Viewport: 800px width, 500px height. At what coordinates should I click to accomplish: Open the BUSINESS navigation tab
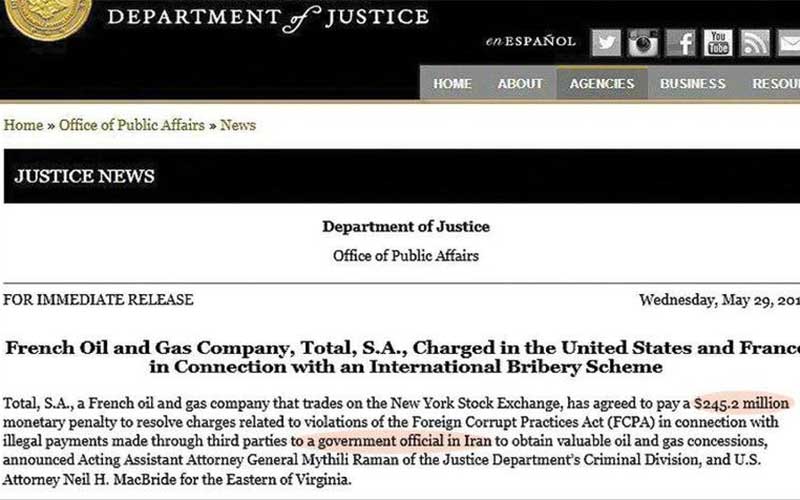693,84
